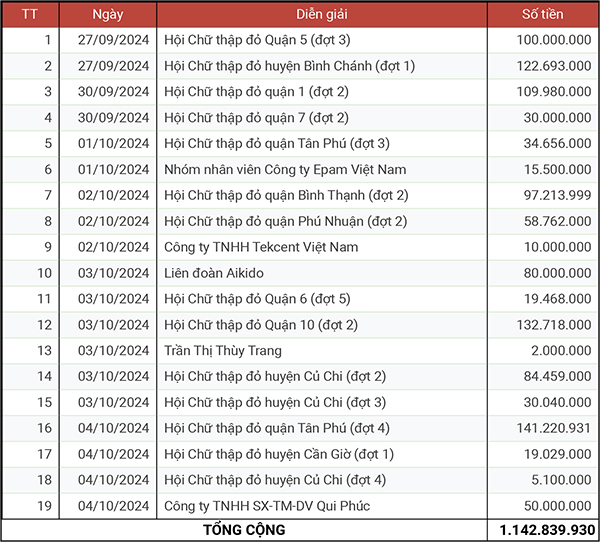This screenshot has width=600, height=542.
Task: Click 'Hội Chữ thập đỏ quận Phú Nhuận (đợt 2)'
Action: click(x=285, y=221)
